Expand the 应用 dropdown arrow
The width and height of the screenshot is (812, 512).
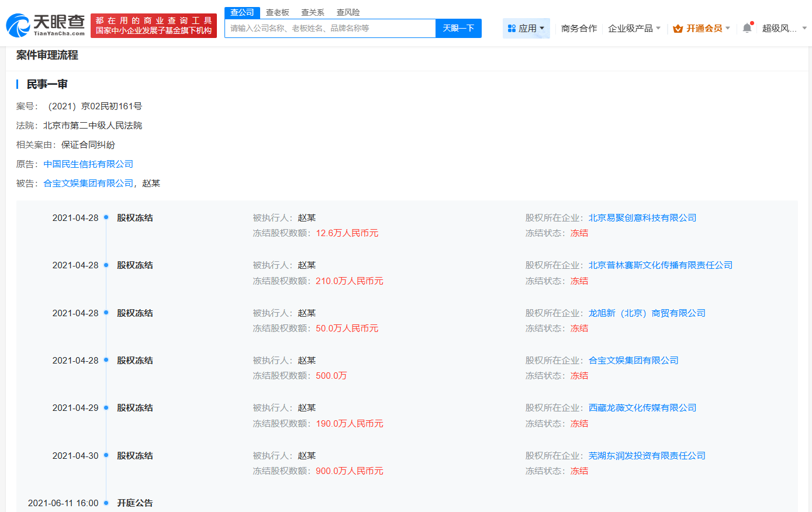point(541,28)
